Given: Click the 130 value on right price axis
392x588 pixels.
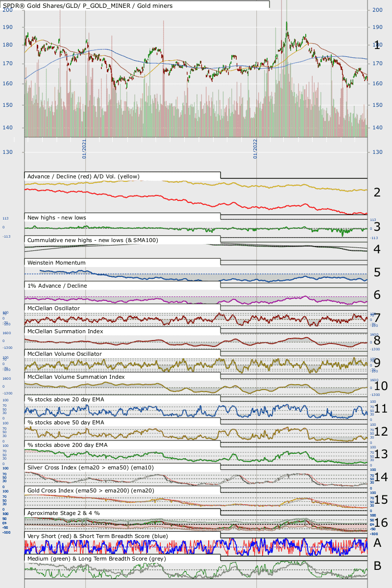Looking at the screenshot, I should 378,152.
